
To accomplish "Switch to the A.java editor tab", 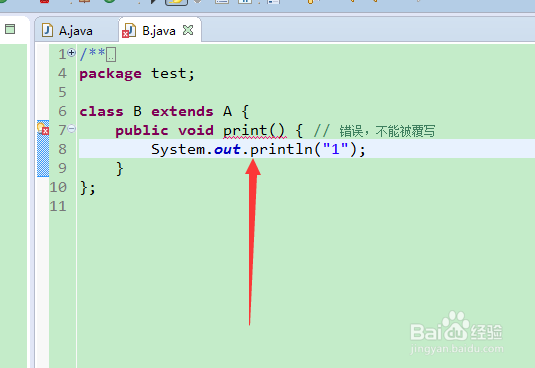I will 75,31.
